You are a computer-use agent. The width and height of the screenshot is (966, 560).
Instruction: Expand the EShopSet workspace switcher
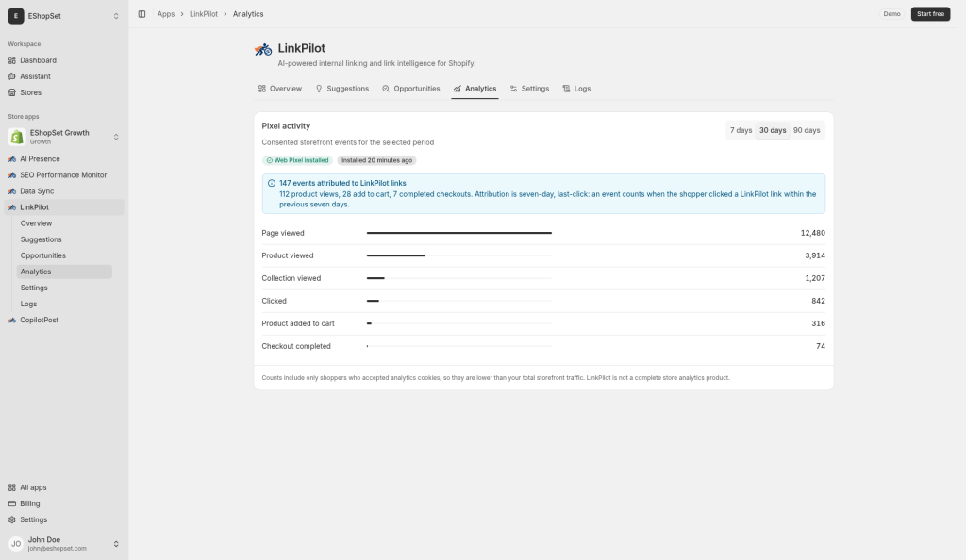[116, 16]
